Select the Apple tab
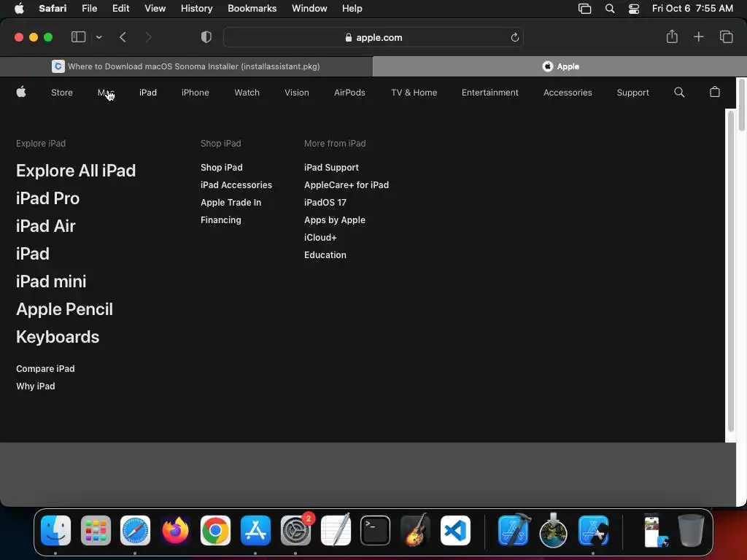 coord(560,66)
